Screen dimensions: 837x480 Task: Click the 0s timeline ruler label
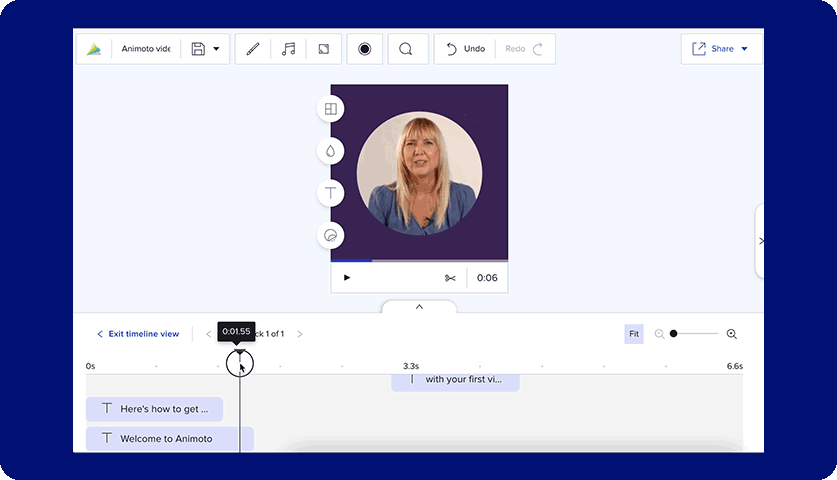[90, 366]
